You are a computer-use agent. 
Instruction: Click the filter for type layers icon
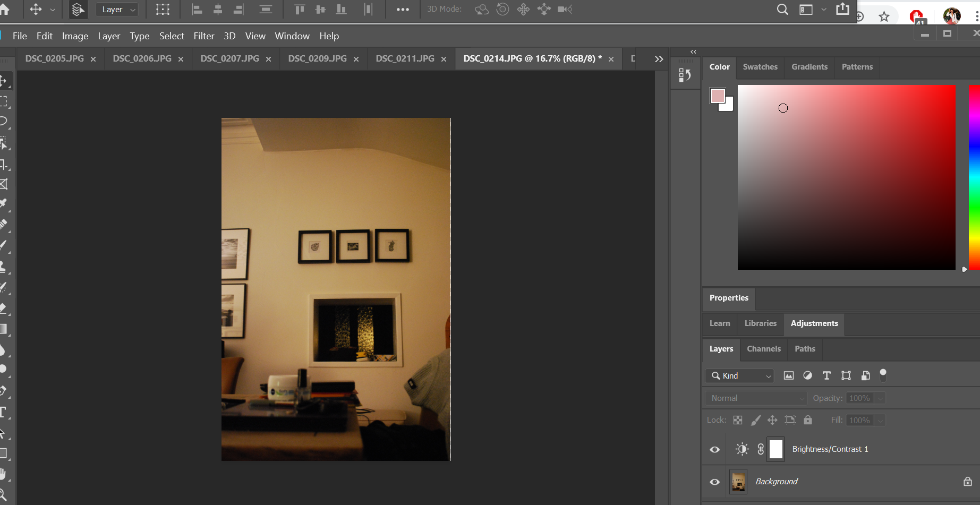coord(826,375)
